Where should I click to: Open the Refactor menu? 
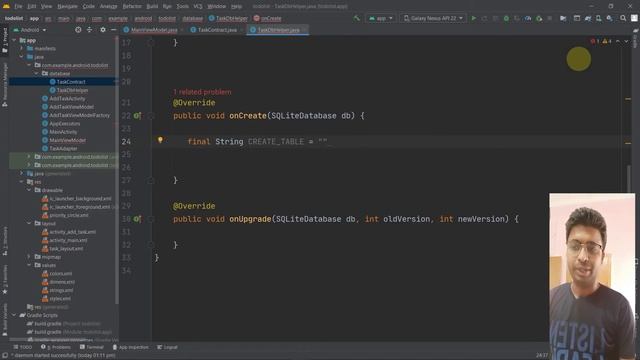[132, 7]
